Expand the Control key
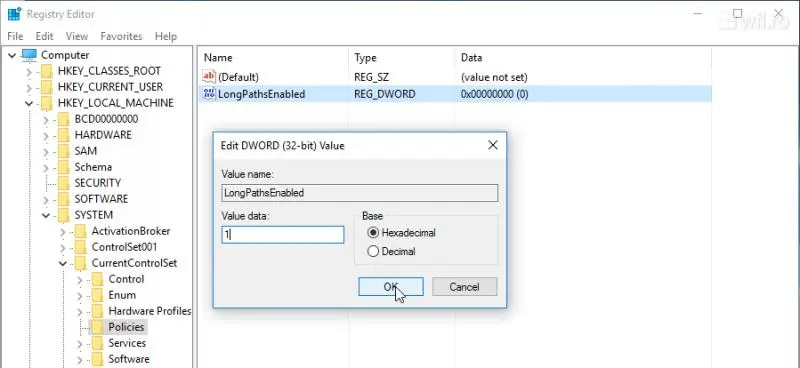The height and width of the screenshot is (368, 800). 80,280
